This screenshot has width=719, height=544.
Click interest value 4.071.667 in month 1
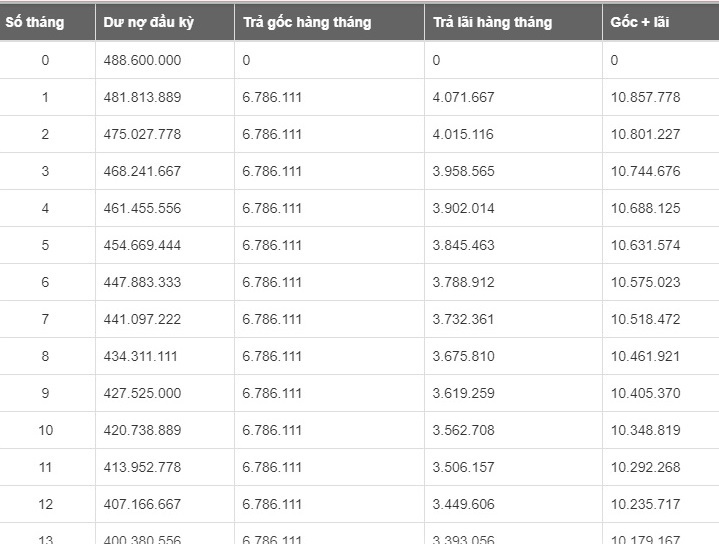463,97
